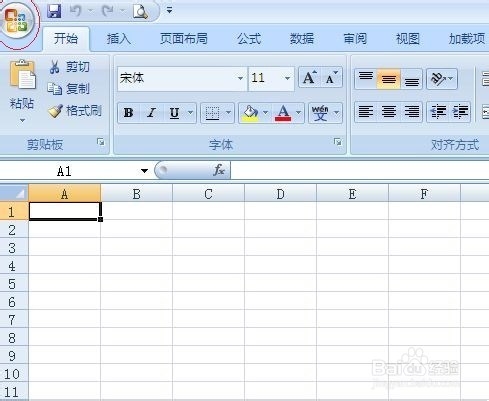Open the Undo history dropdown arrow
489x401 pixels.
90,11
